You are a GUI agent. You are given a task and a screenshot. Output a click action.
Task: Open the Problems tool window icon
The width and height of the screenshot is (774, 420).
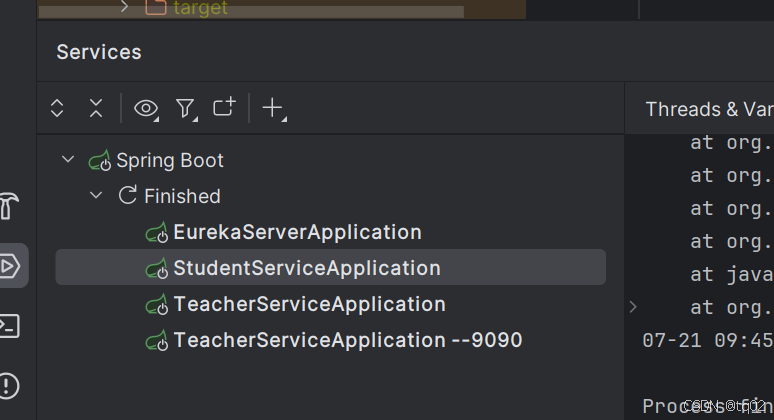[9, 385]
